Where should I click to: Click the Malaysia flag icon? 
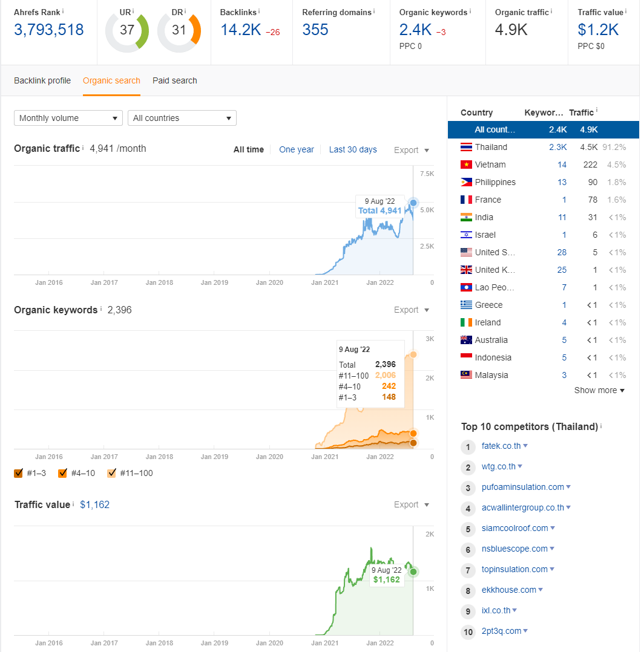pyautogui.click(x=466, y=374)
